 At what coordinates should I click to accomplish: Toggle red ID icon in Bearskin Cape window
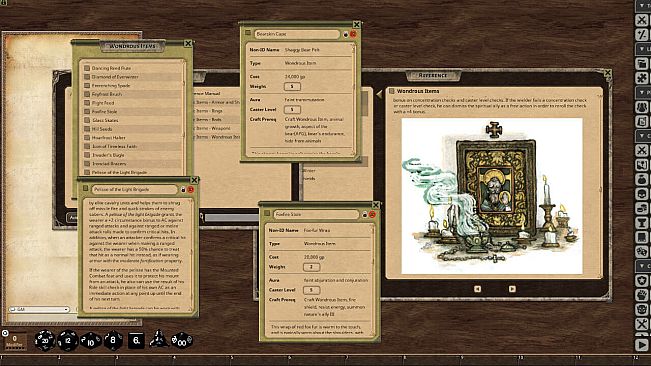point(353,34)
